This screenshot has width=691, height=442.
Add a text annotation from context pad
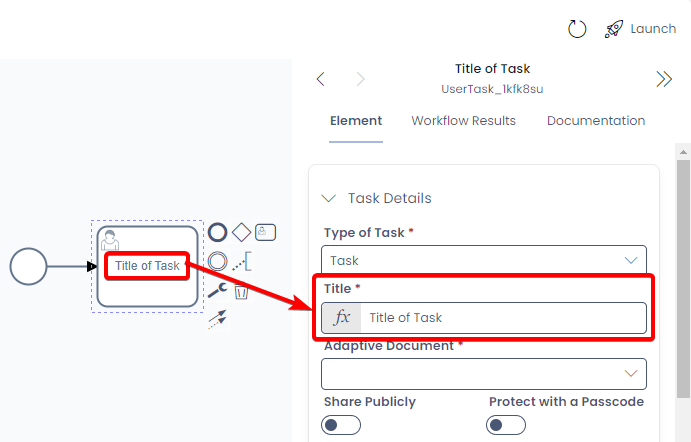point(241,262)
